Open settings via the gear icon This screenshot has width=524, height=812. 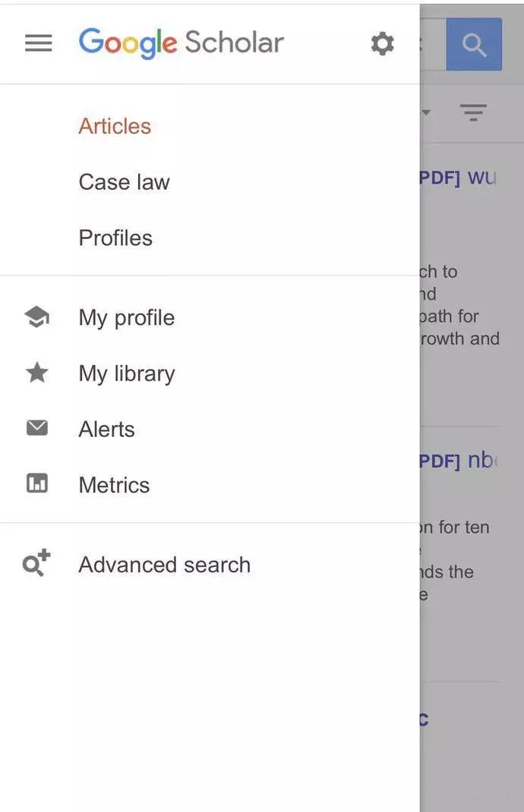coord(382,44)
